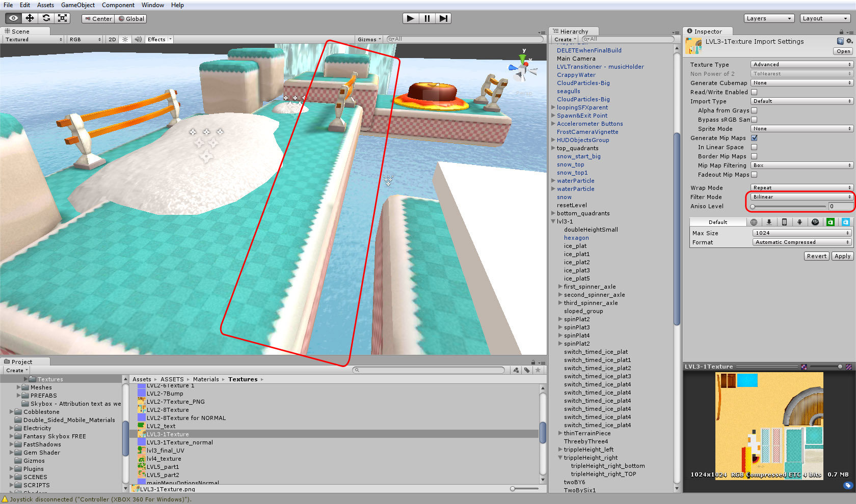Screen dimensions: 856x504
Task: Open the Layers dropdown
Action: (x=769, y=18)
